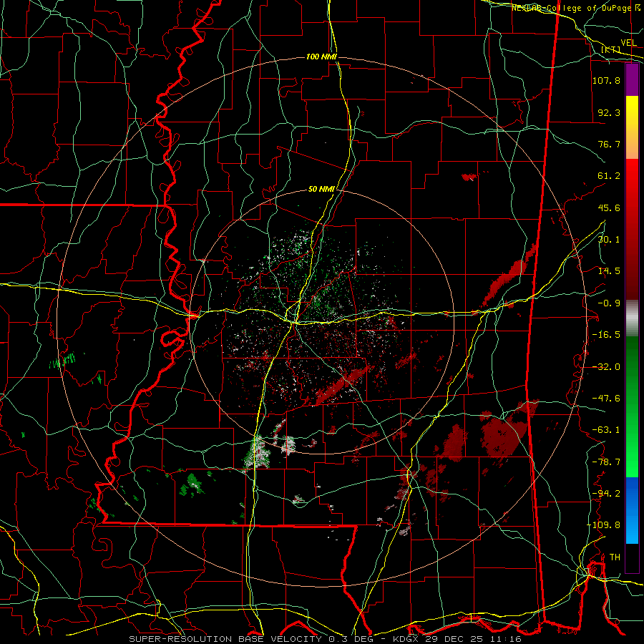Click the 50 NMI range ring label
Viewport: 644px width, 644px height.
tap(321, 190)
